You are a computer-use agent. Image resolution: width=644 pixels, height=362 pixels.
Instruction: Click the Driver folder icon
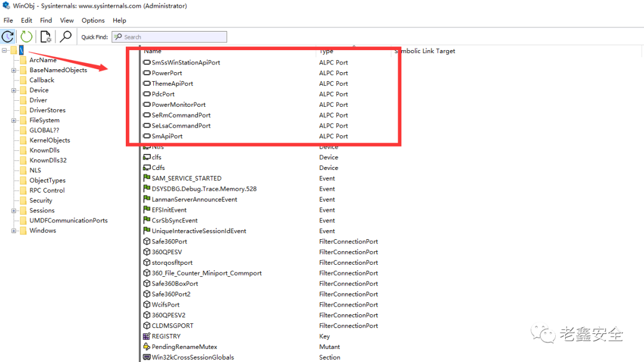tap(23, 100)
